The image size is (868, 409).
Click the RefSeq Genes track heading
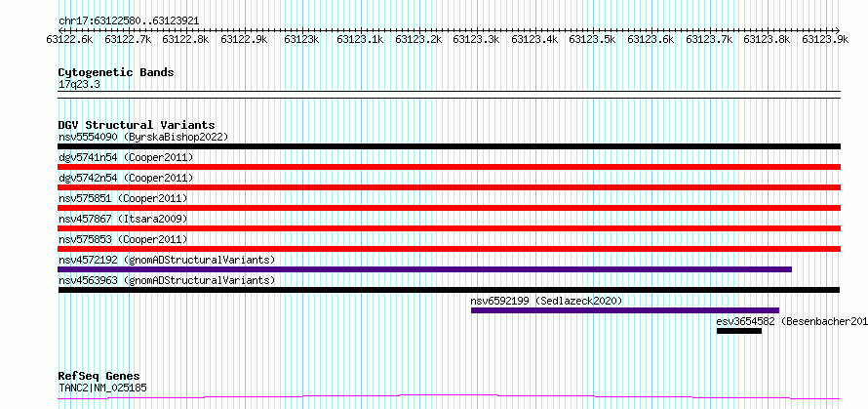click(x=99, y=377)
